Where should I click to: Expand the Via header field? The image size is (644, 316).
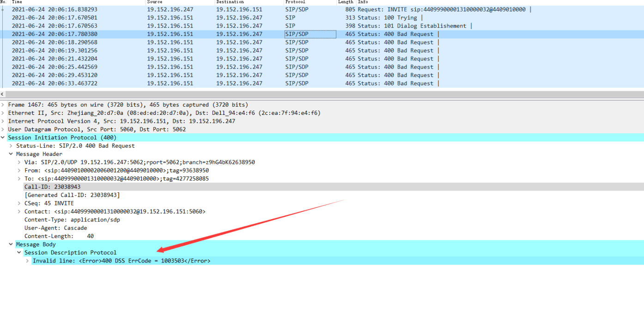tap(19, 162)
